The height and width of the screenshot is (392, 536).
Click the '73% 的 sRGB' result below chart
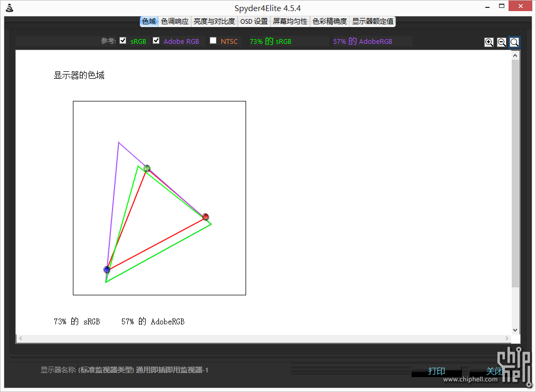pos(77,322)
